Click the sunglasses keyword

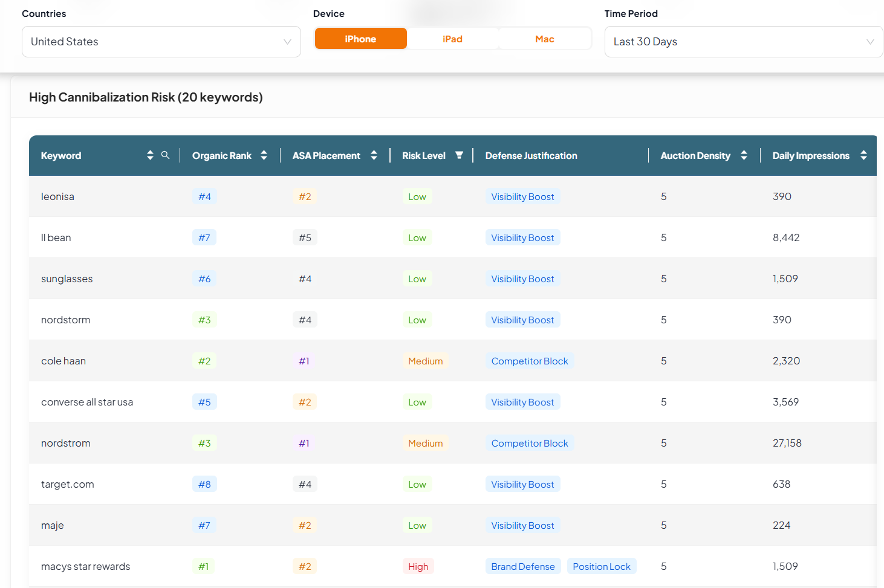pos(67,279)
